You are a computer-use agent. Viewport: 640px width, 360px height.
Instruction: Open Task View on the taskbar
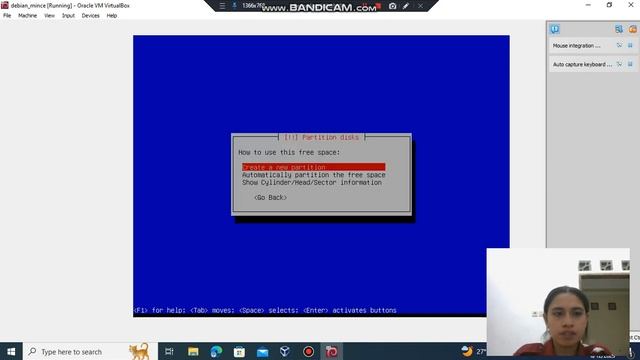point(169,351)
